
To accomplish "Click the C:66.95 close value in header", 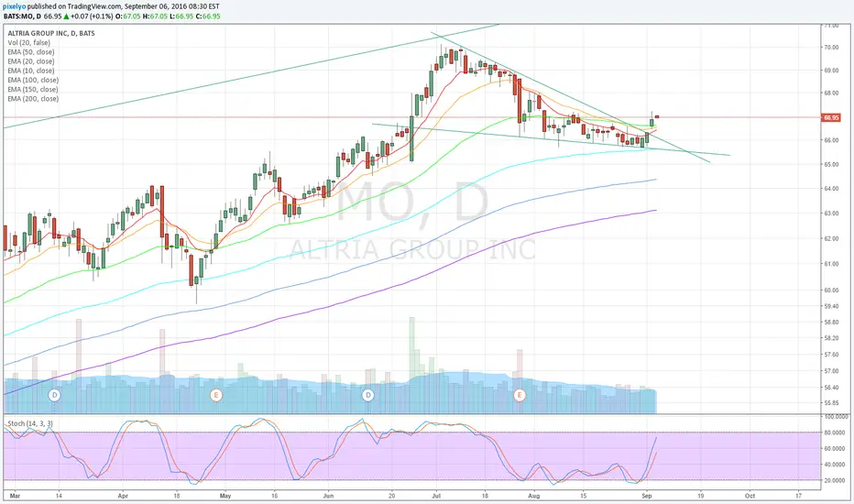I will (x=210, y=16).
